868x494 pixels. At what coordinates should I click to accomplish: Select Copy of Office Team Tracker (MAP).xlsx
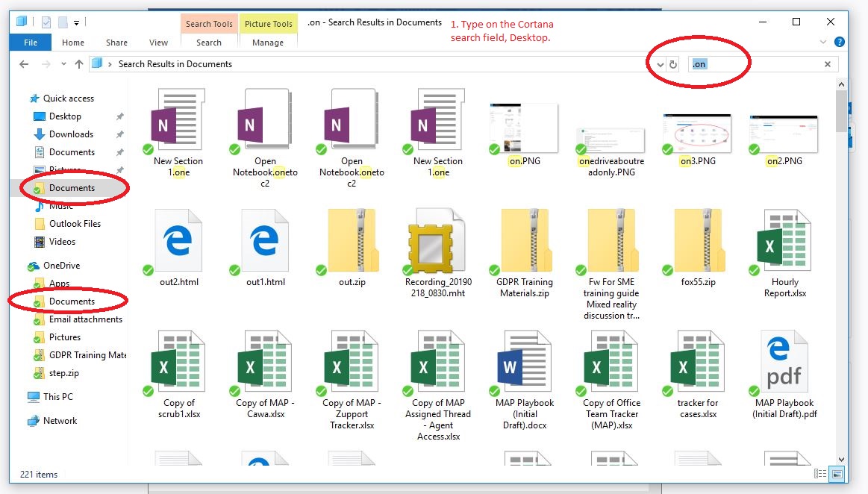pos(611,380)
